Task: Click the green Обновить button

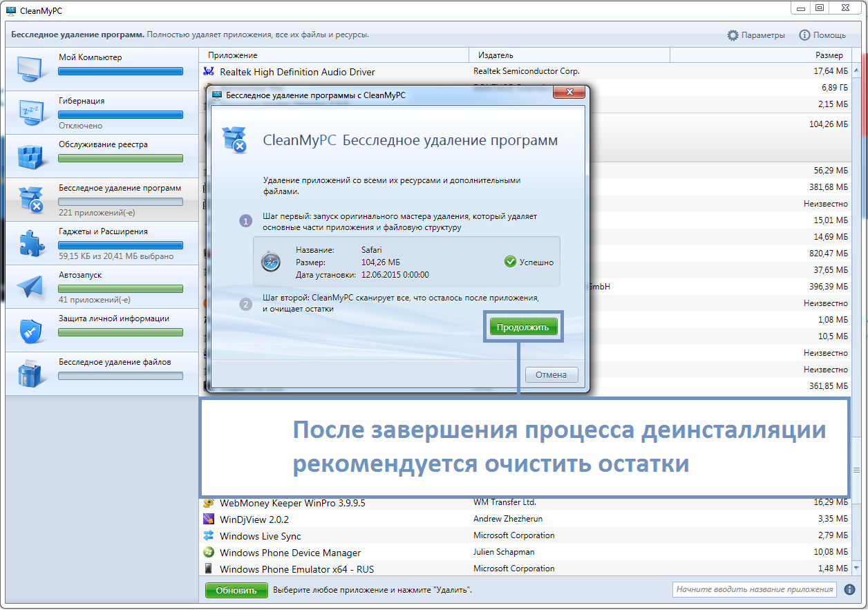Action: click(x=236, y=590)
